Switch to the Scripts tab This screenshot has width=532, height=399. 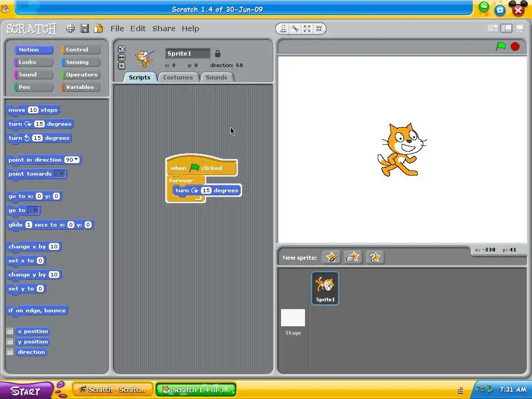pos(139,77)
